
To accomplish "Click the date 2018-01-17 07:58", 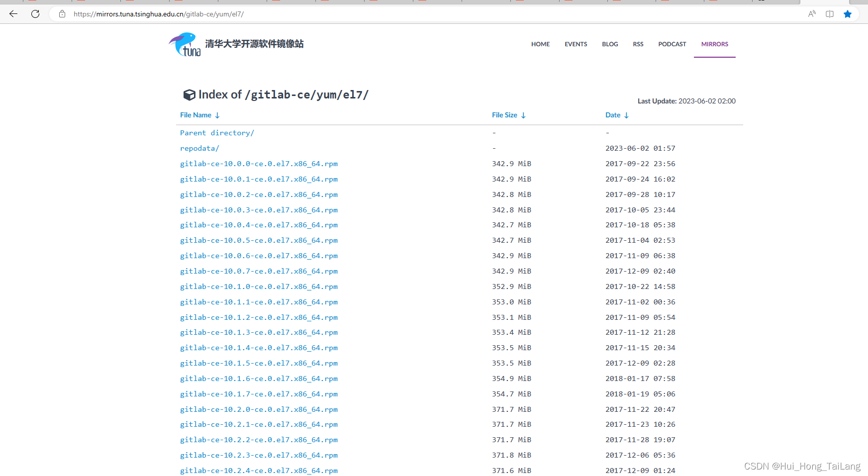I will coord(640,379).
